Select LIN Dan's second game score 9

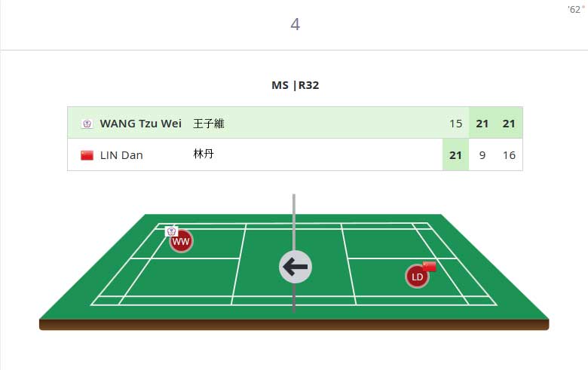482,155
